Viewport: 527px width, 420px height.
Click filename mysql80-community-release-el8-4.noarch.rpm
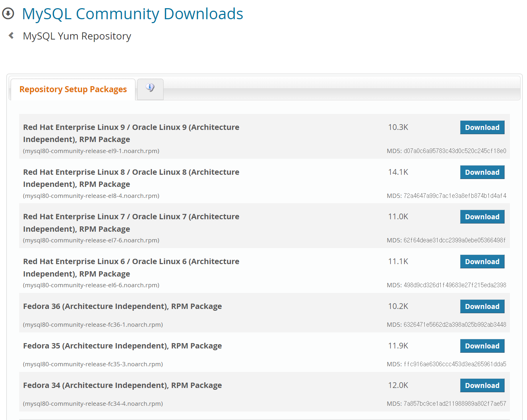[91, 196]
